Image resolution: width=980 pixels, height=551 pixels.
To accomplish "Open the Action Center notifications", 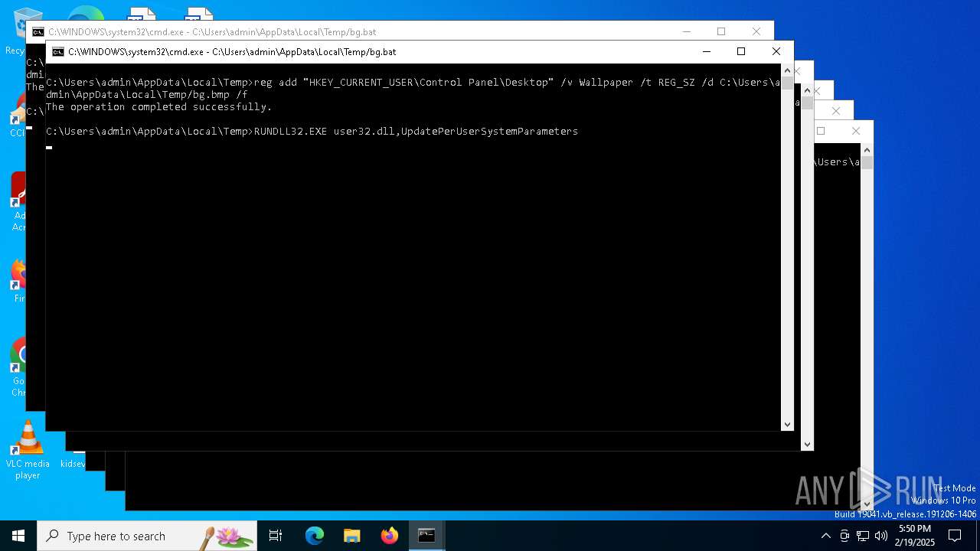I will 955,536.
